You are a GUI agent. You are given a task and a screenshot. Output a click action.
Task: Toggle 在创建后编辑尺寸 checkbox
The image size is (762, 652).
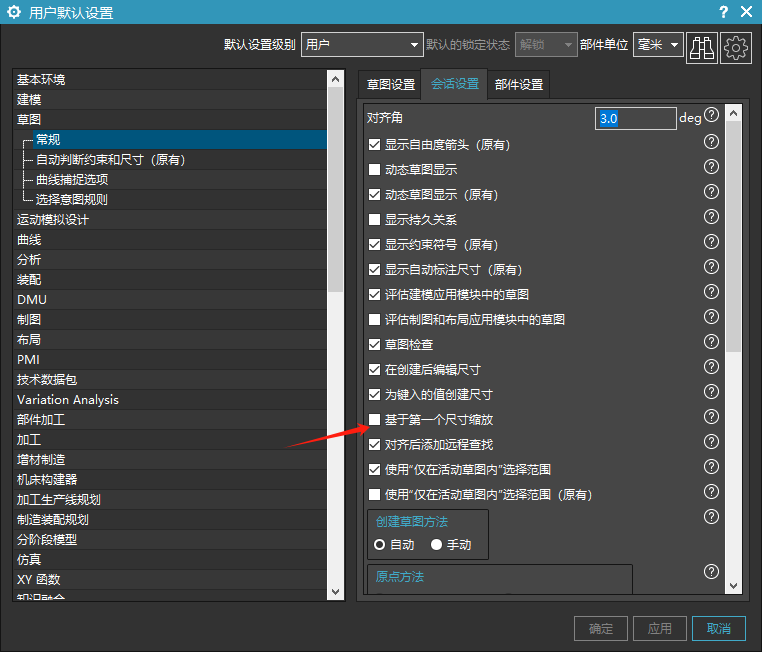tap(374, 369)
